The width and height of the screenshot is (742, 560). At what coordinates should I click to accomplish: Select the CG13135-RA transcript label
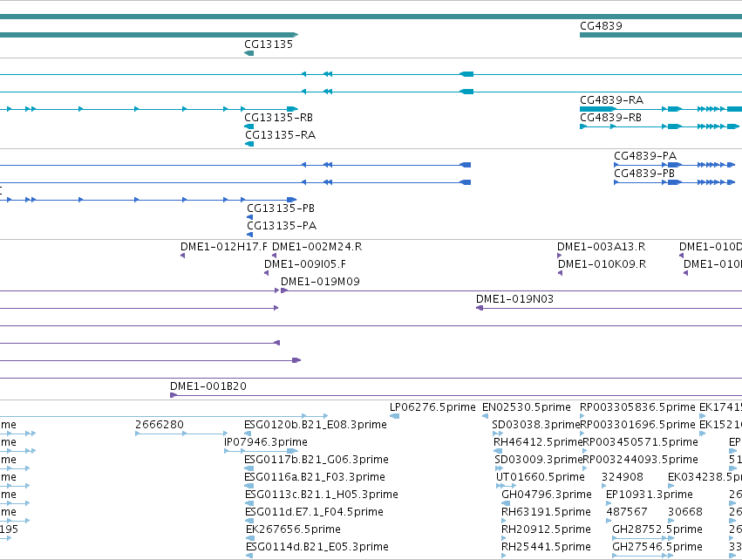tap(280, 135)
